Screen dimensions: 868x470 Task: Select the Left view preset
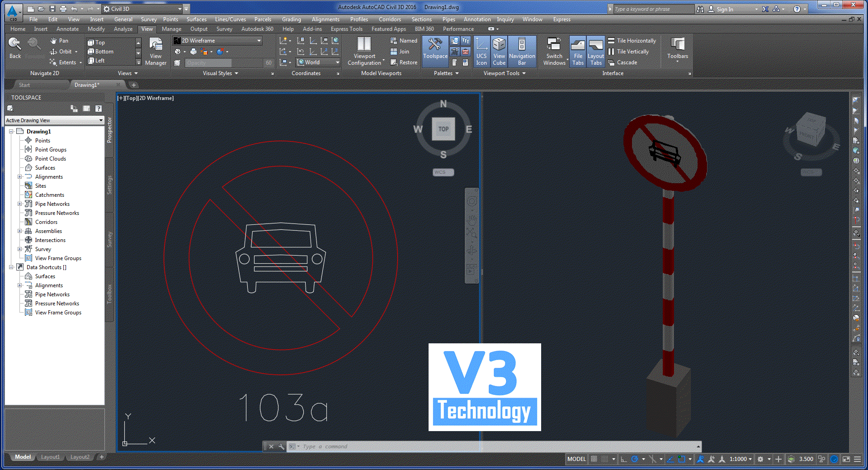click(96, 61)
